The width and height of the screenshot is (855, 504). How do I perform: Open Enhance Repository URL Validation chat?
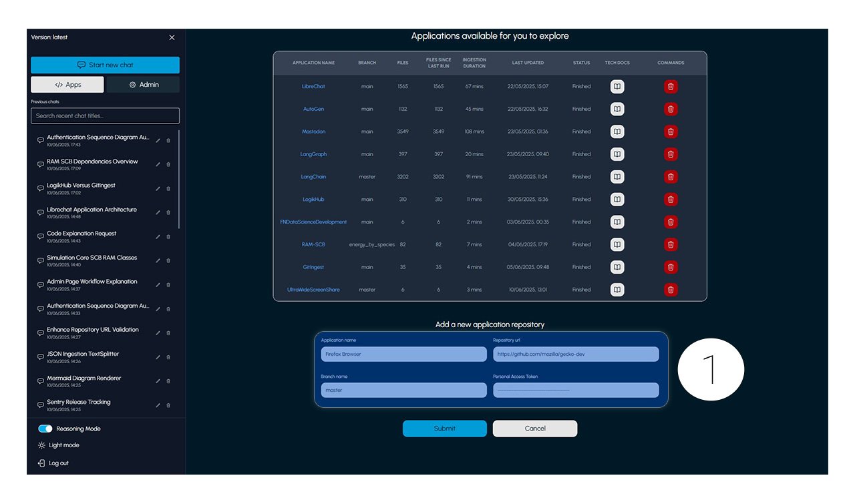click(92, 332)
